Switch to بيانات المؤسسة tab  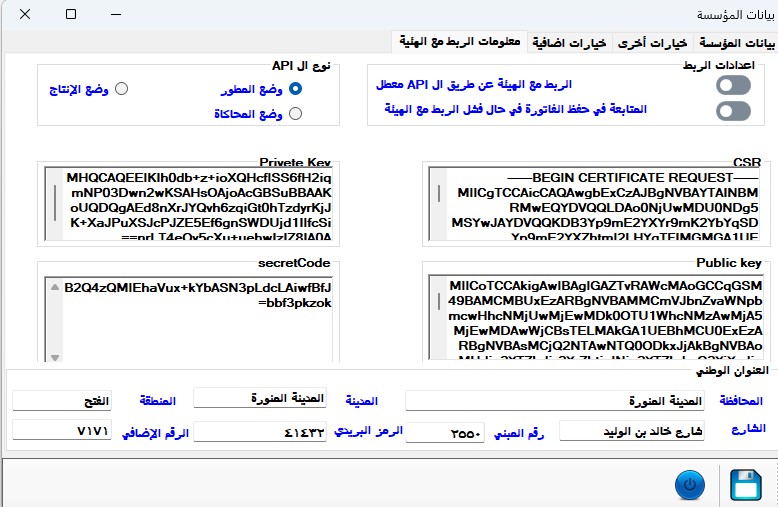tap(736, 43)
